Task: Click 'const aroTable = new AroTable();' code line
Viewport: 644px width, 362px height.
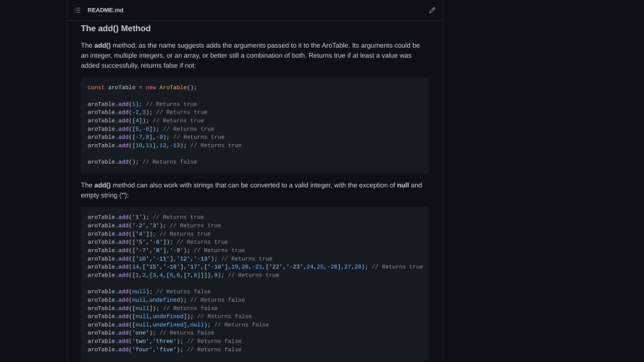Action: tap(142, 88)
